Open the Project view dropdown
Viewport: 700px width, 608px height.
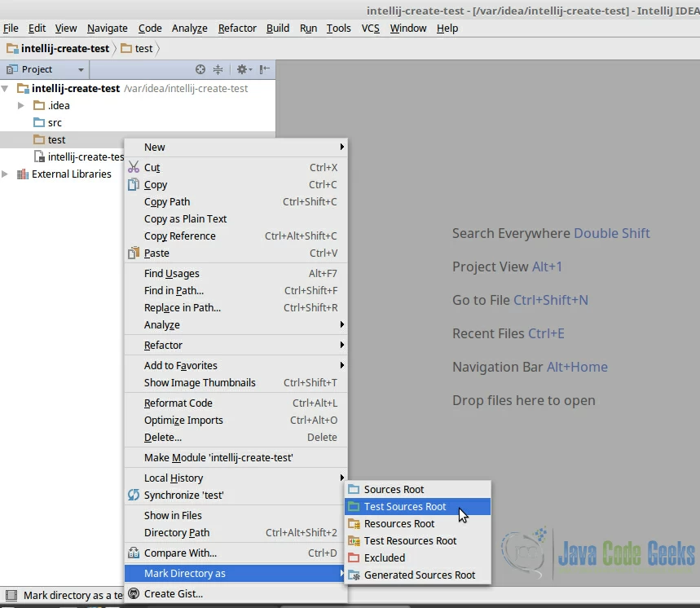pyautogui.click(x=81, y=69)
